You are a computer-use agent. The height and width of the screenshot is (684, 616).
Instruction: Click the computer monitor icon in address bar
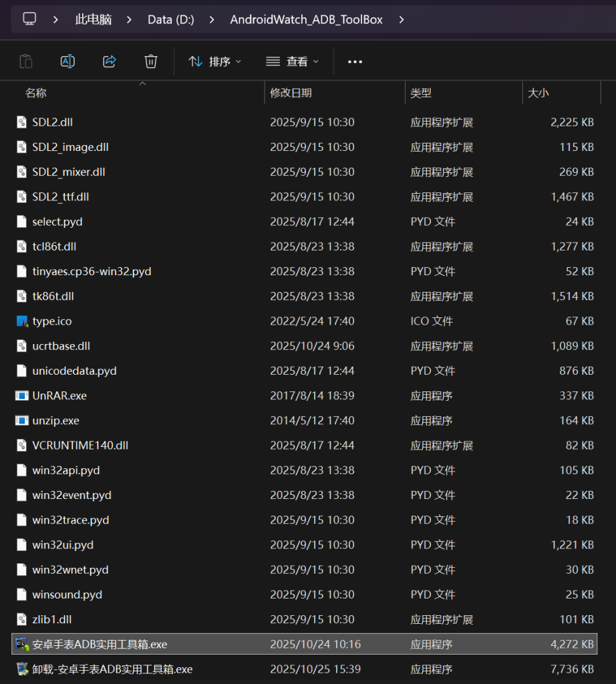pyautogui.click(x=29, y=19)
